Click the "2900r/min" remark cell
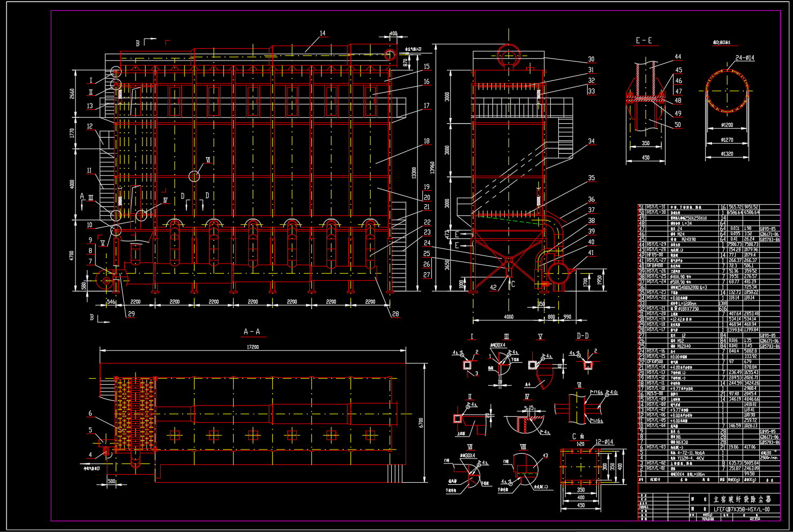Viewport: 793px width, 532px height. (x=769, y=458)
